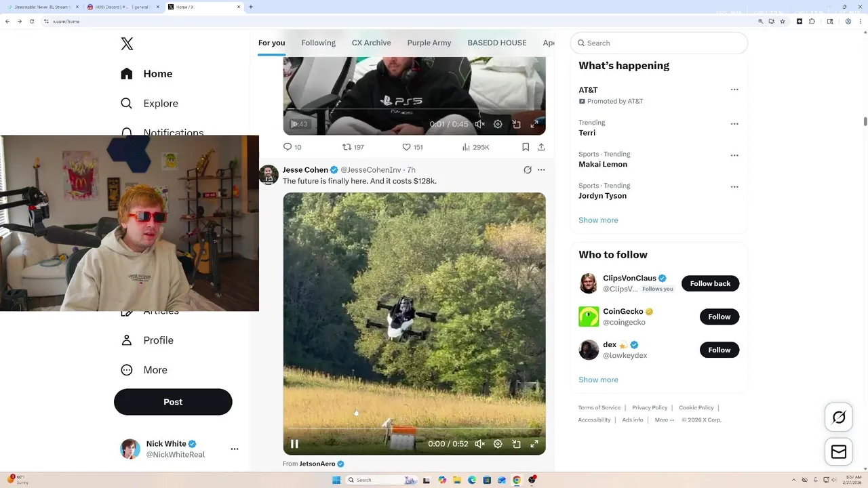Image resolution: width=868 pixels, height=488 pixels.
Task: Open more options for Terri trend
Action: point(734,124)
